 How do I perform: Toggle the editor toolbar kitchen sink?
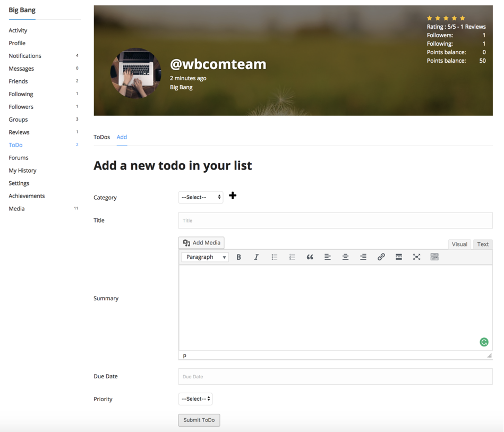(x=434, y=257)
